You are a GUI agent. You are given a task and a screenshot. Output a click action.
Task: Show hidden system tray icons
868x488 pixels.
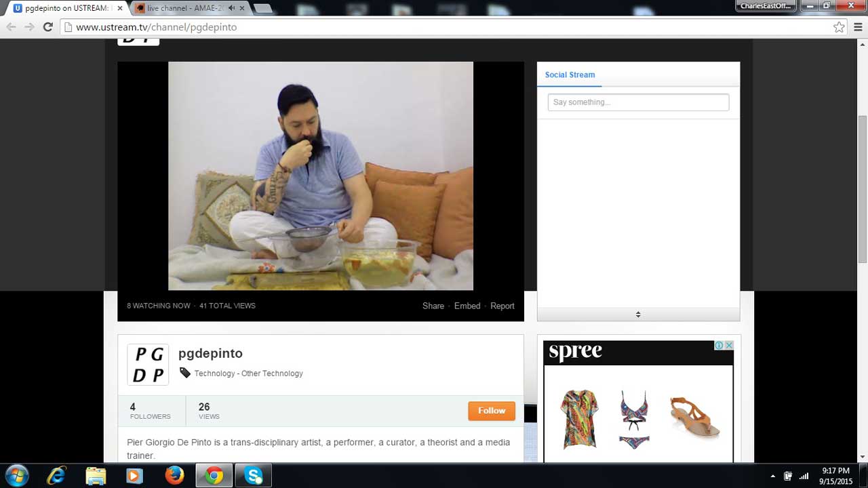pyautogui.click(x=772, y=476)
